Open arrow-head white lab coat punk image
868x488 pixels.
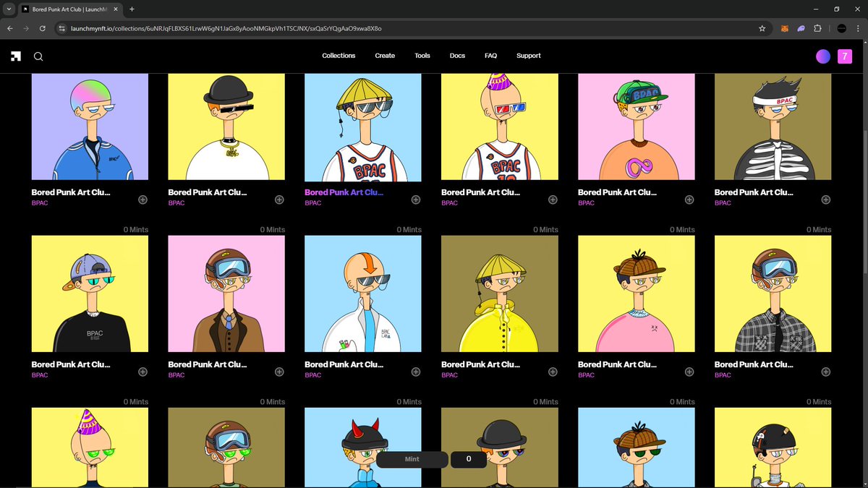click(x=363, y=294)
